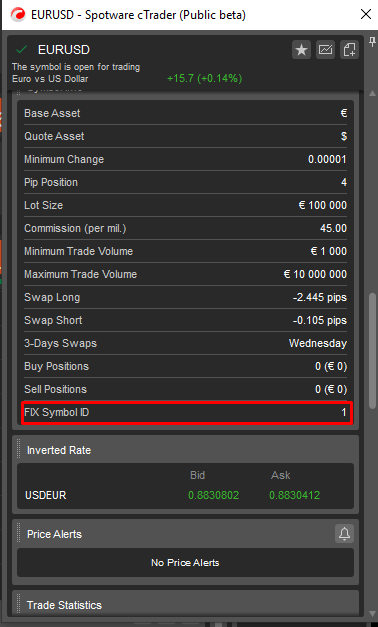The width and height of the screenshot is (378, 627).
Task: Collapse the Inverted Rate section header
Action: click(x=186, y=450)
